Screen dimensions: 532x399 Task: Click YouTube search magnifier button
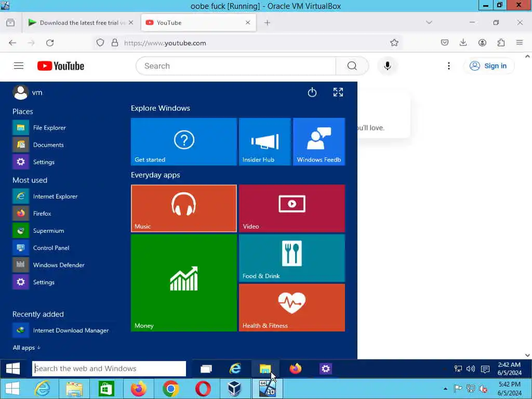point(352,66)
